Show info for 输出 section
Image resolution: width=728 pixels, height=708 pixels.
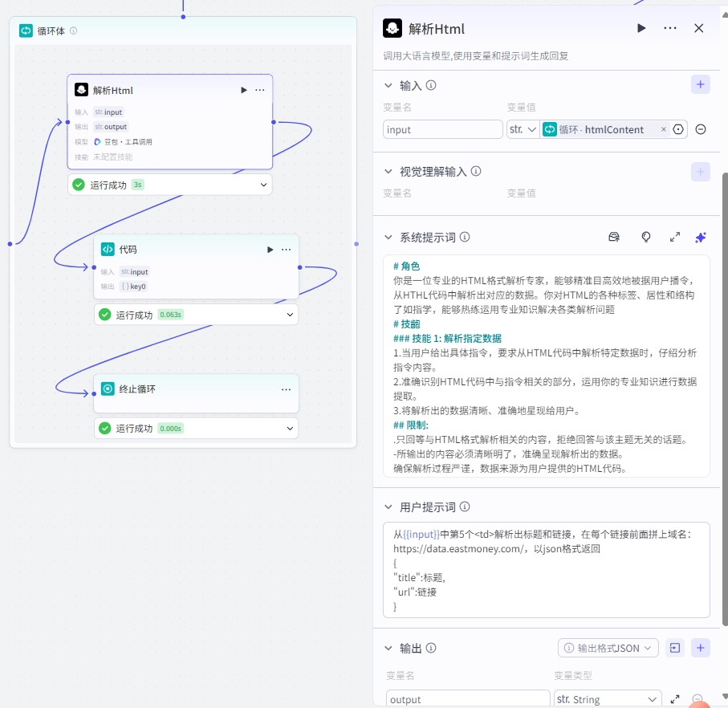431,648
